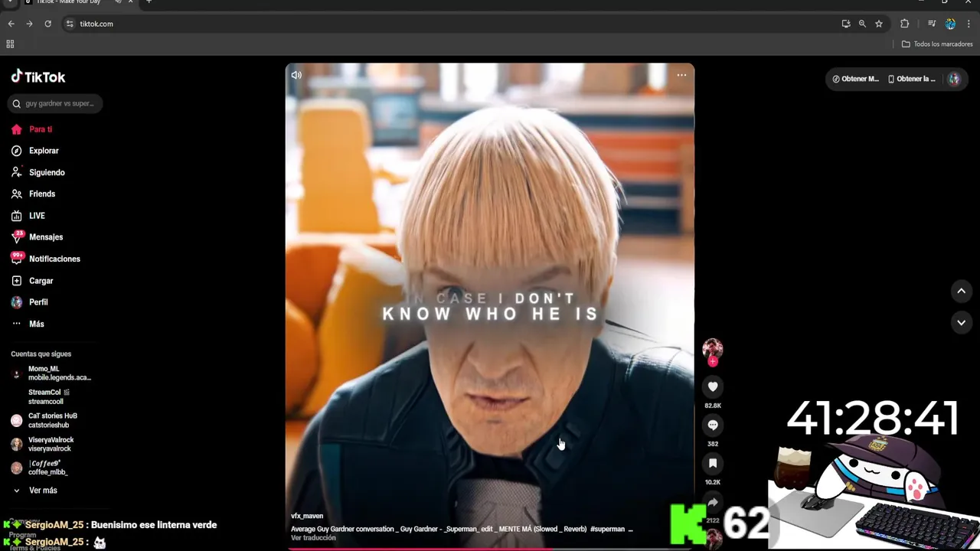
Task: Click the Para ti home icon
Action: [x=17, y=129]
